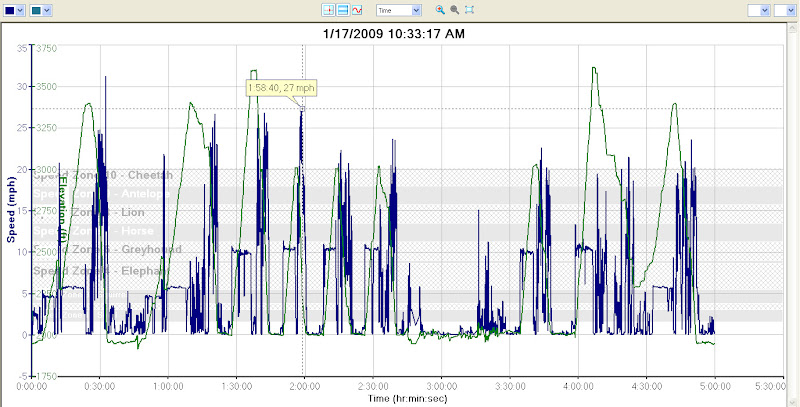Screen dimensions: 800x407
Task: Open the Time x-axis dropdown
Action: pos(398,10)
